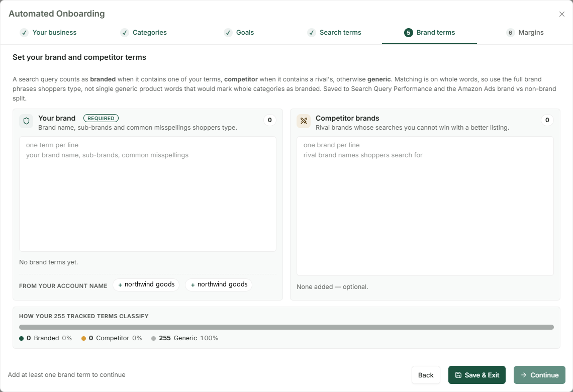Select the Brand terms tab
Viewport: 573px width, 392px height.
pos(429,33)
